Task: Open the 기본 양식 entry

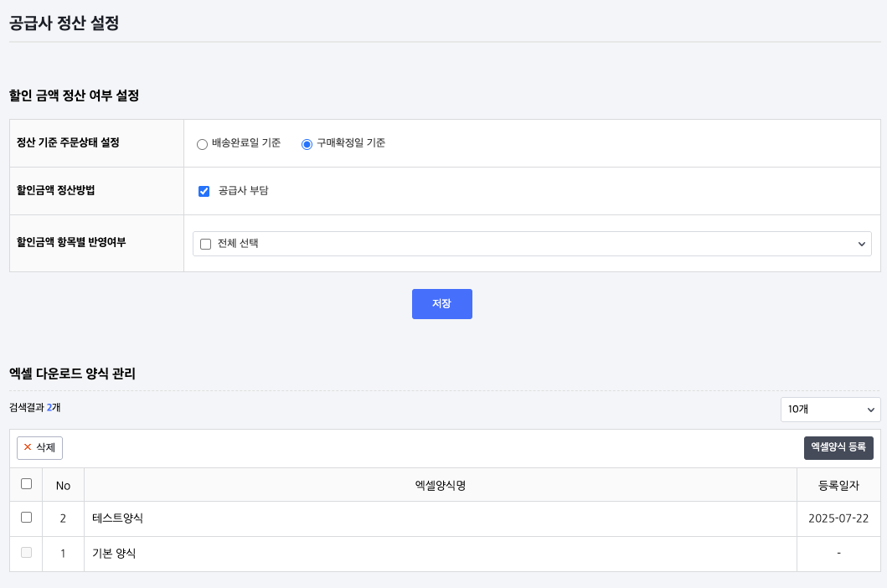Action: [114, 554]
